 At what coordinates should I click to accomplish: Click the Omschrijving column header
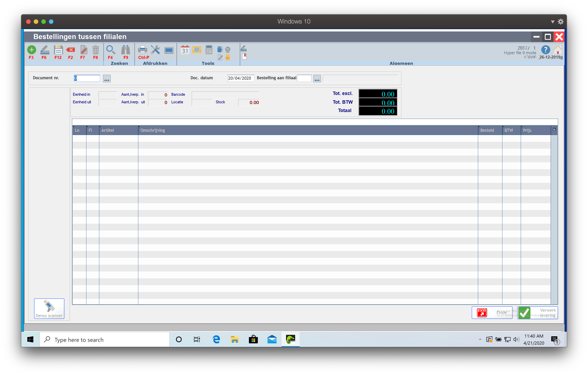coord(153,130)
